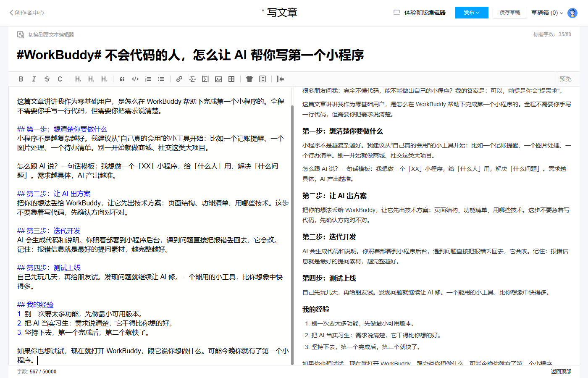The height and width of the screenshot is (378, 588).
Task: Insert a table
Action: 231,79
